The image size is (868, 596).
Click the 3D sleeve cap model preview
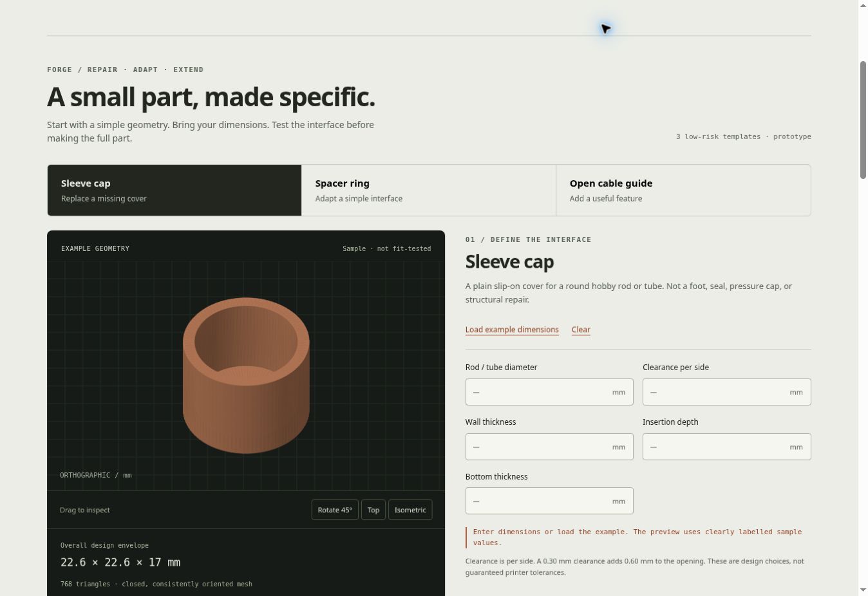click(x=246, y=375)
